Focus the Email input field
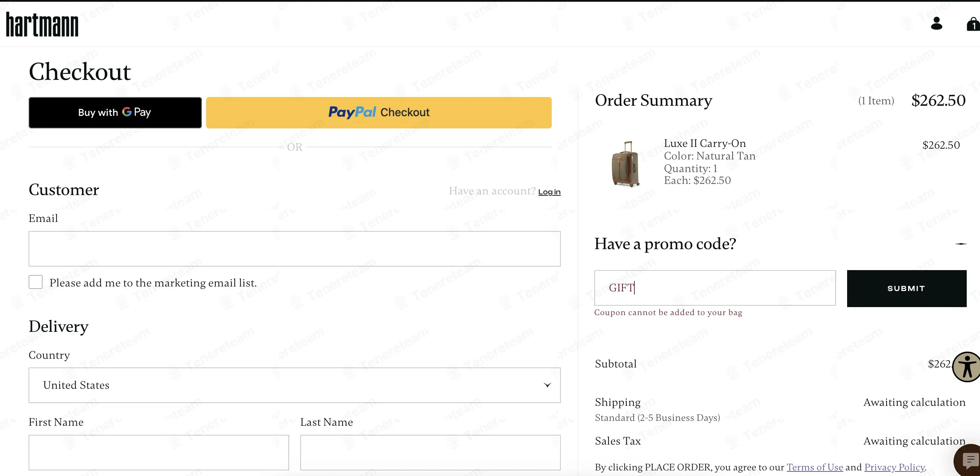The height and width of the screenshot is (476, 980). tap(294, 249)
